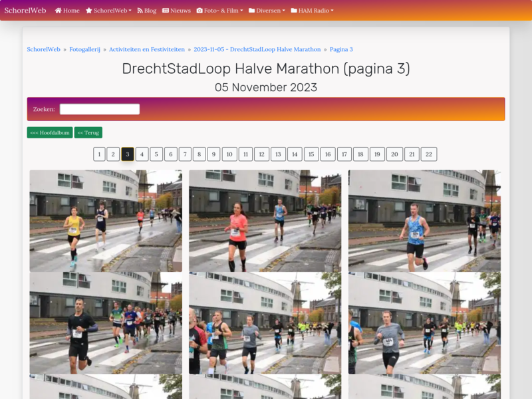Click the RSS feed icon for Blog

click(x=140, y=11)
